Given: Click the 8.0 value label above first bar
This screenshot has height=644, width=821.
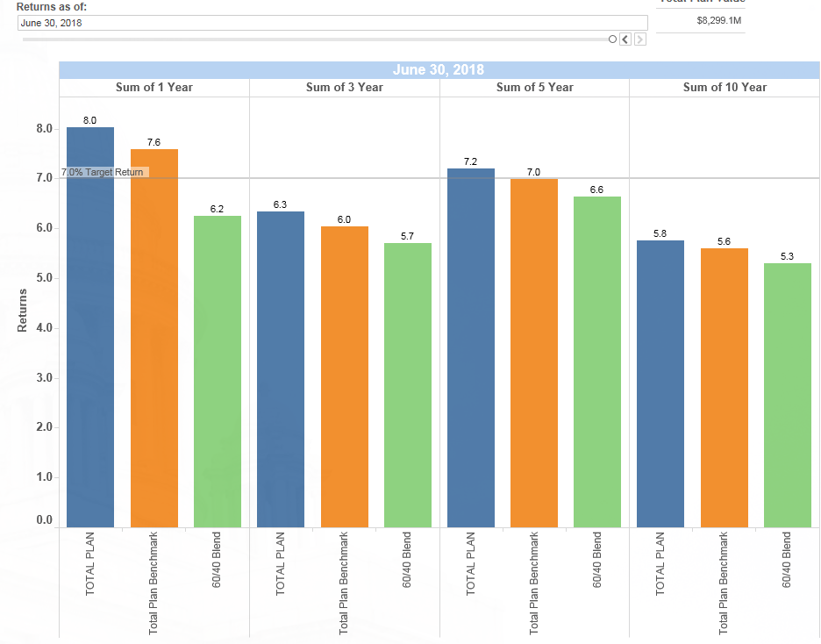Looking at the screenshot, I should pos(89,120).
